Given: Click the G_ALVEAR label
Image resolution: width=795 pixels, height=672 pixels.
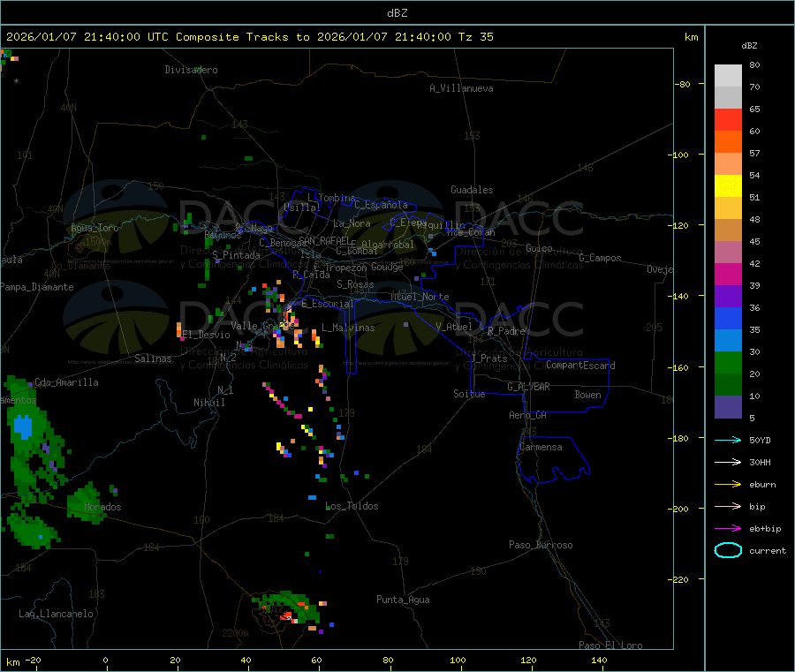Looking at the screenshot, I should coord(528,387).
